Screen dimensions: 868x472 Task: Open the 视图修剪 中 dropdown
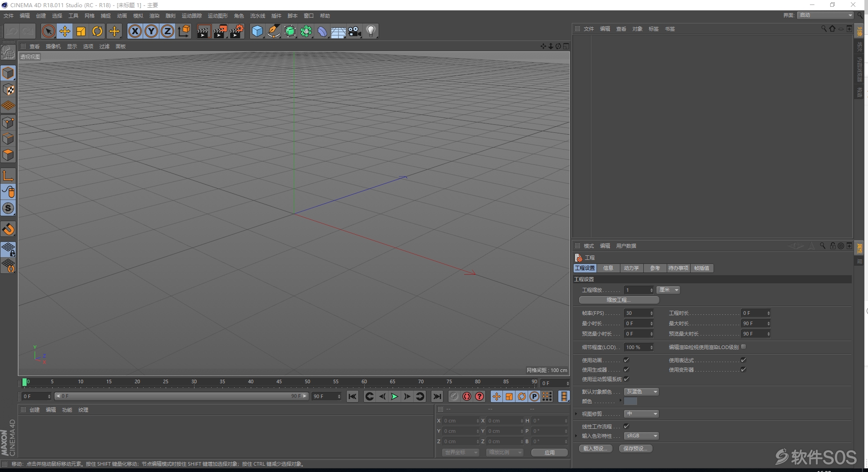[642, 414]
